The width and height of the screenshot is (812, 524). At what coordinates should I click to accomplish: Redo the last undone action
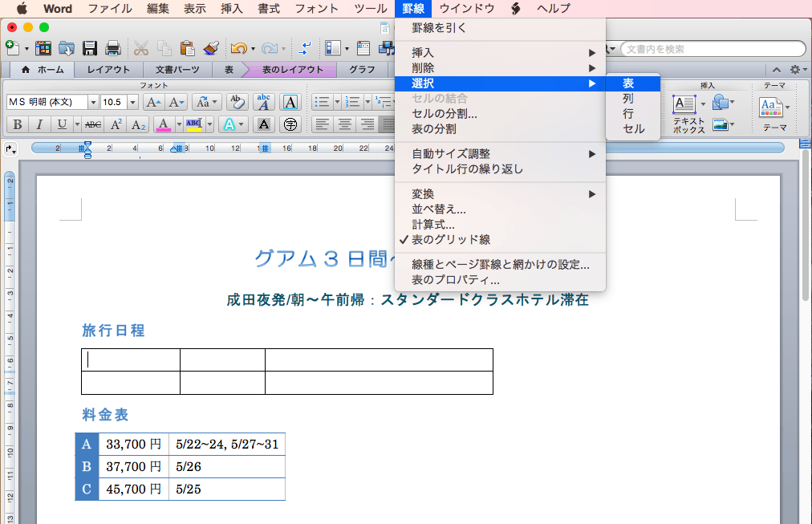click(x=270, y=49)
